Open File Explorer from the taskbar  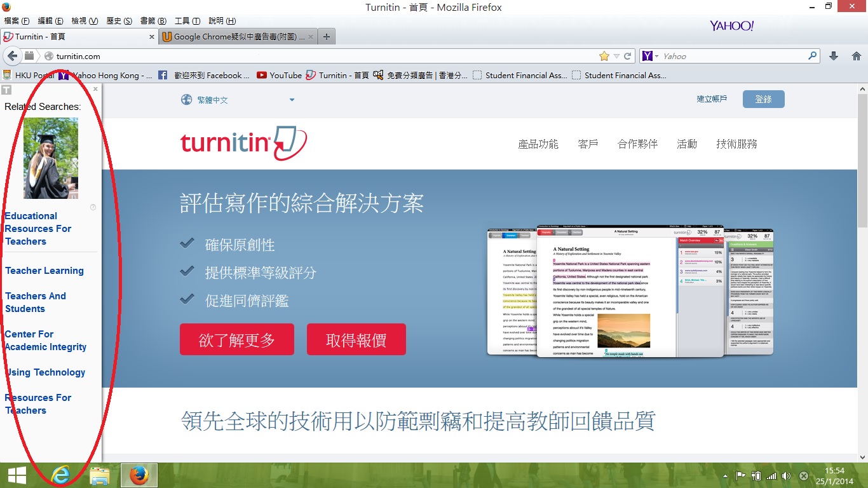[x=100, y=475]
